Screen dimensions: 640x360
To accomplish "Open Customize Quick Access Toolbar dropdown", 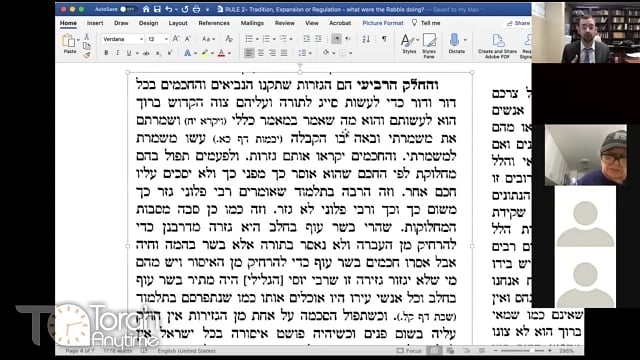I will (207, 9).
